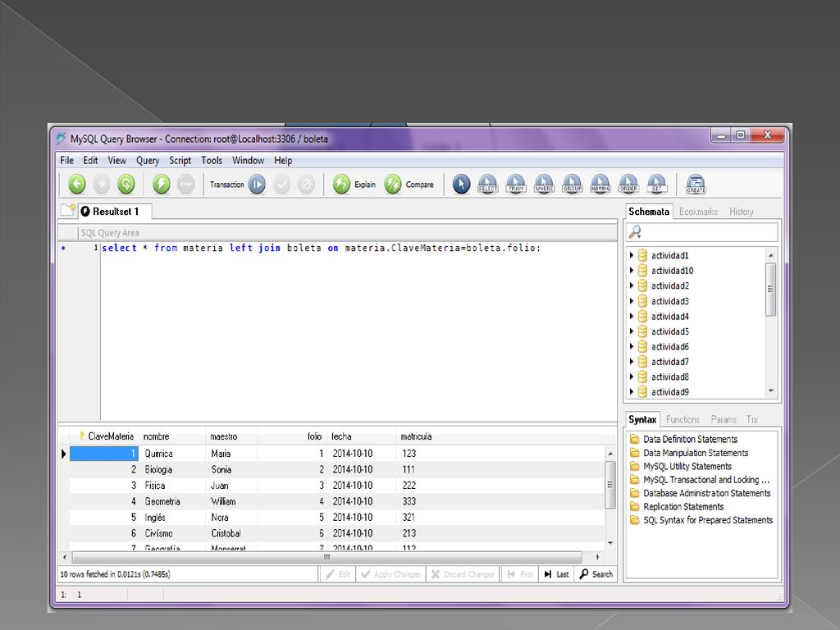Image resolution: width=840 pixels, height=630 pixels.
Task: Click actividad1 database icon
Action: pyautogui.click(x=642, y=256)
